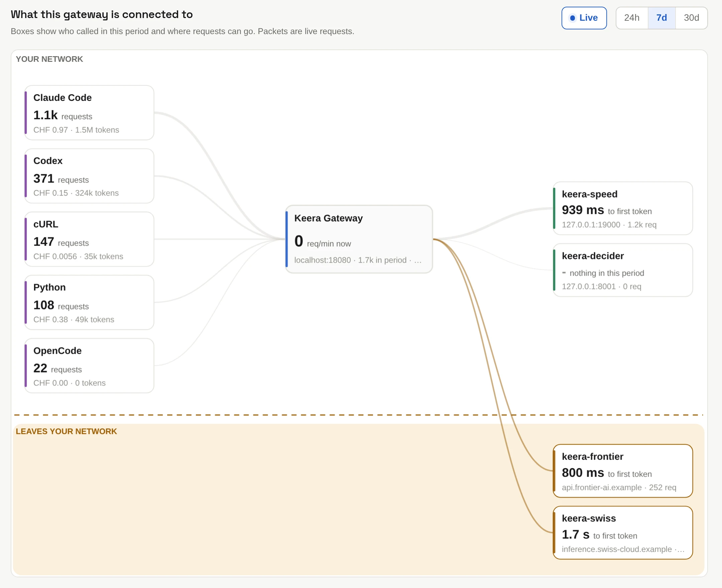Click the 'LEAVES YOUR NETWORK' label

pyautogui.click(x=67, y=432)
